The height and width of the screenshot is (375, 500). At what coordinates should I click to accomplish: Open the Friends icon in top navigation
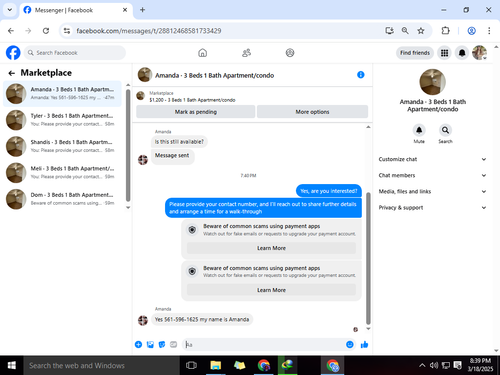246,53
